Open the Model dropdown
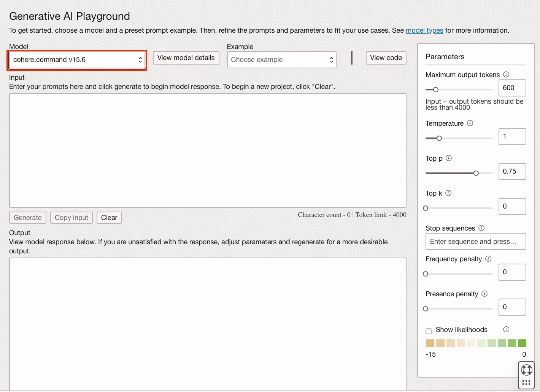This screenshot has height=392, width=540. 77,60
